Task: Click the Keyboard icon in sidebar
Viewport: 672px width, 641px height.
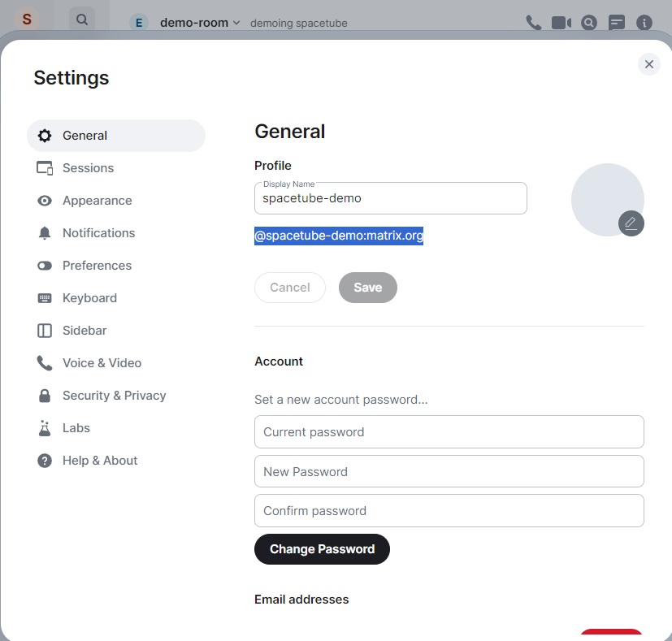Action: (45, 298)
